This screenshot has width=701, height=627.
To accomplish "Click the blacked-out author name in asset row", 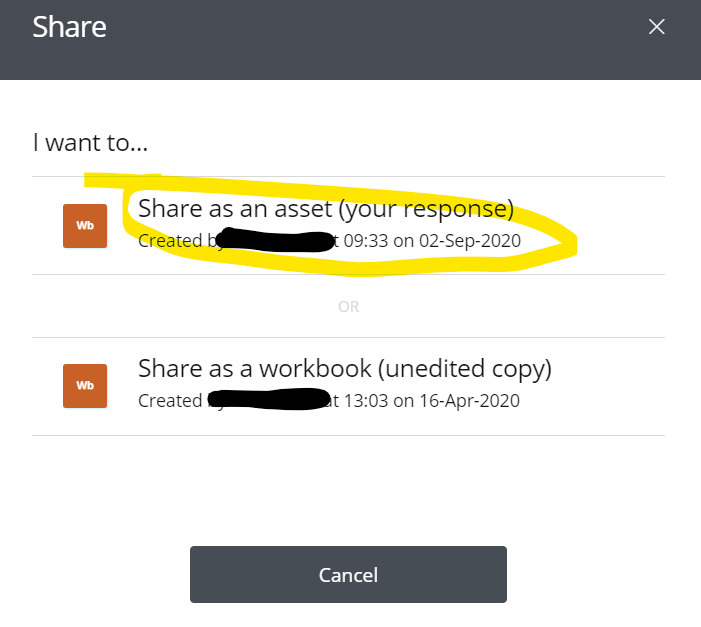I will coord(274,240).
